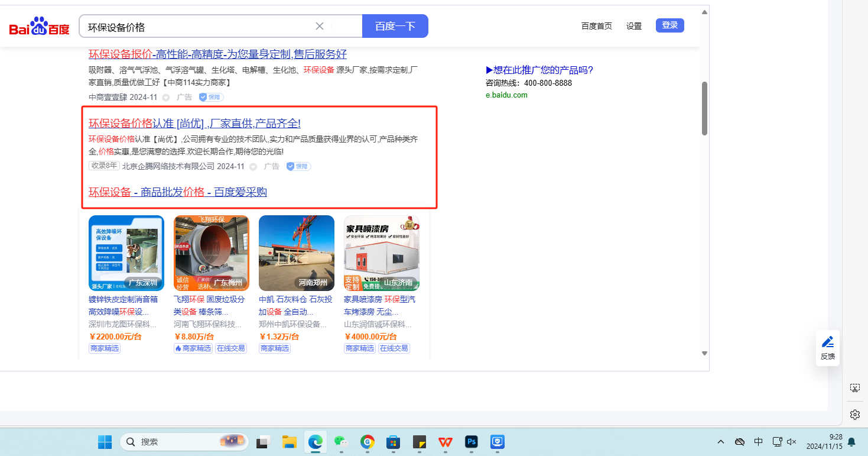This screenshot has width=868, height=456.
Task: Click the scrollbar down arrow
Action: click(x=704, y=353)
